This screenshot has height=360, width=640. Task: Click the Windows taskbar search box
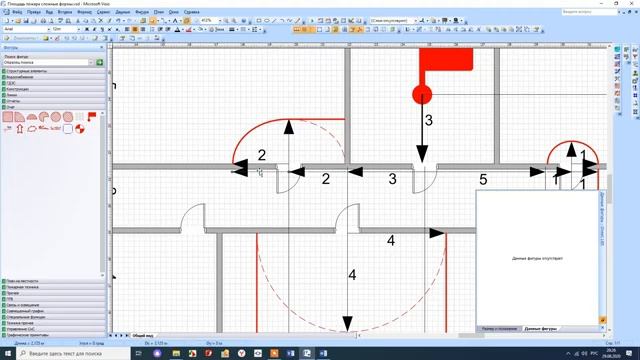click(73, 353)
